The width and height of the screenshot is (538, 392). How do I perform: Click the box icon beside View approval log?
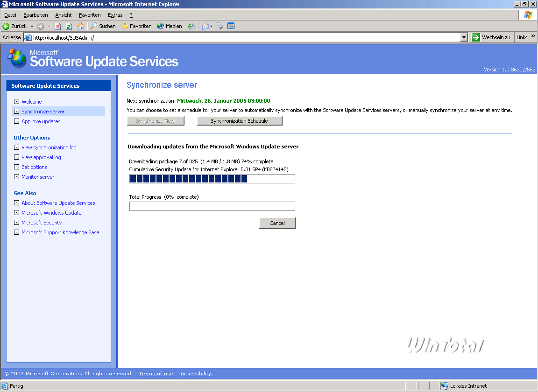click(x=16, y=157)
